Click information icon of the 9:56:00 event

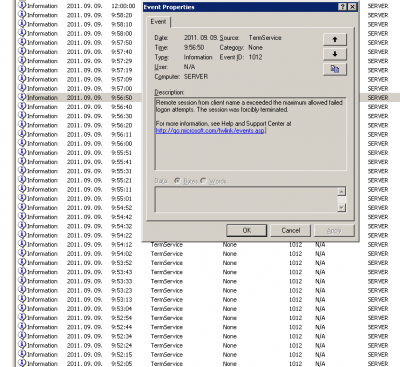pyautogui.click(x=22, y=143)
